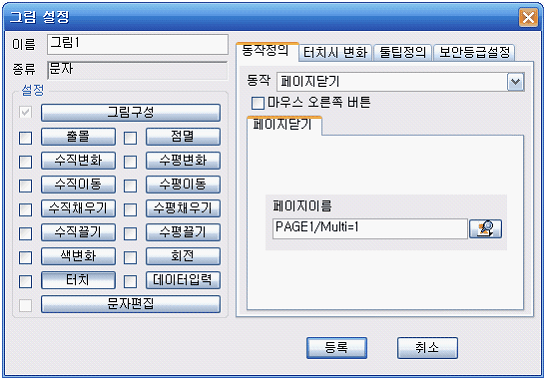This screenshot has height=380, width=546.
Task: Open the 색변화 button
Action: pyautogui.click(x=78, y=256)
